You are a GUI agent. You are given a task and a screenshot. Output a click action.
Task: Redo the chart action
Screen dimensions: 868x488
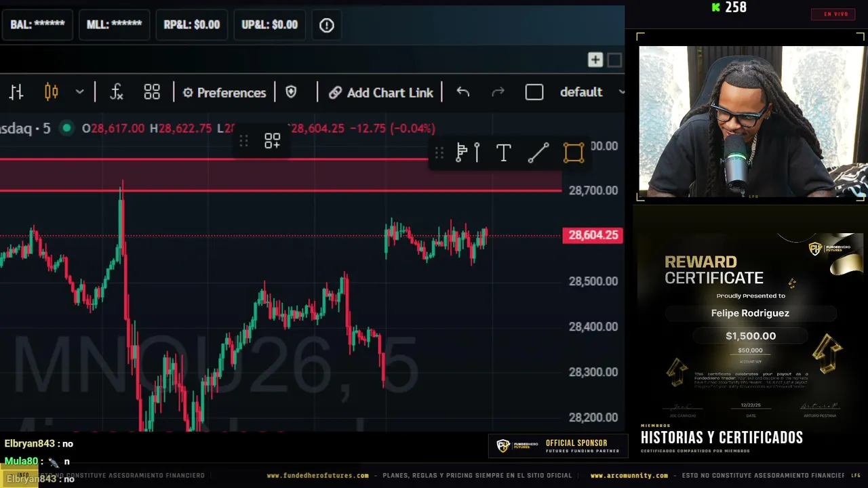point(498,92)
